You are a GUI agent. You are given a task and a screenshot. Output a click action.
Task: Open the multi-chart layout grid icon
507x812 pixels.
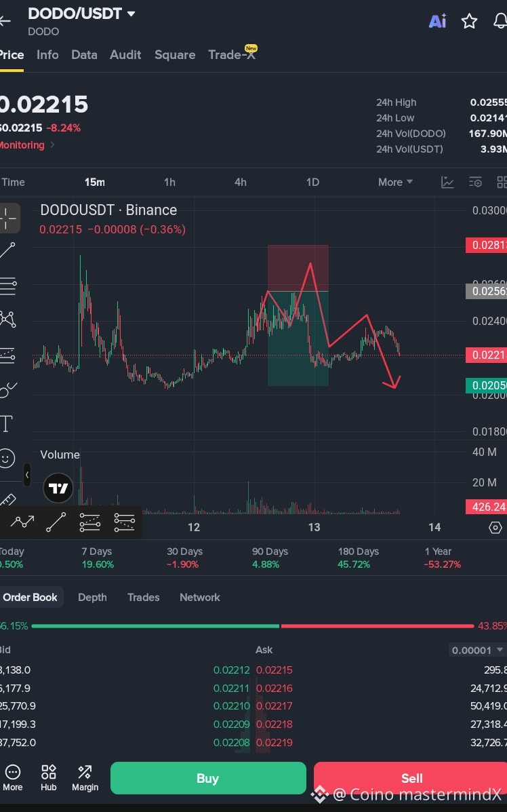[x=502, y=182]
